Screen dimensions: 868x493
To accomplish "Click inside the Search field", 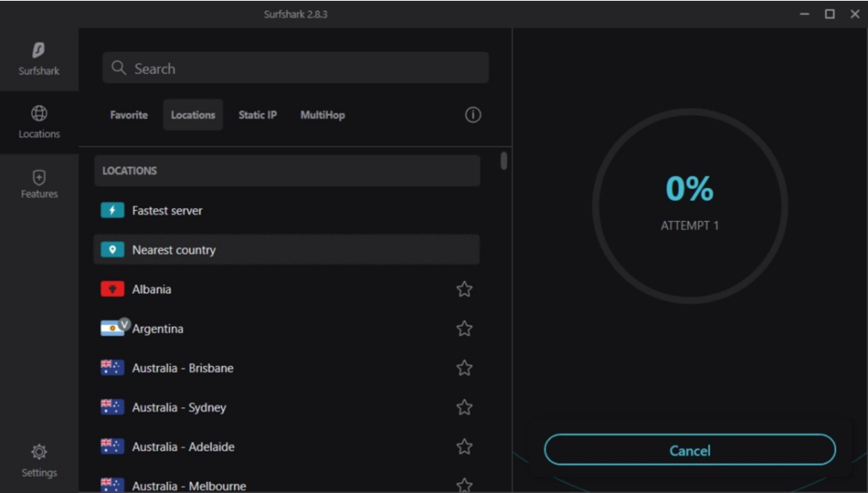I will 295,68.
